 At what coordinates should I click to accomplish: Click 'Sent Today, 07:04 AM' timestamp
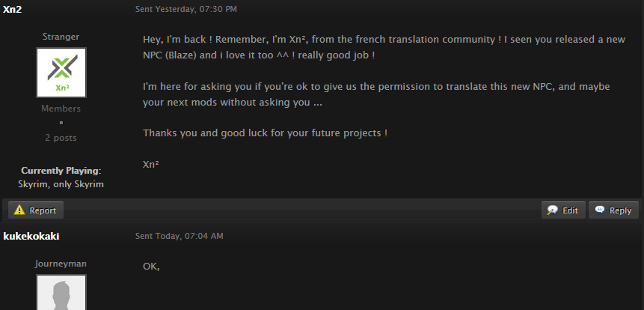click(180, 236)
